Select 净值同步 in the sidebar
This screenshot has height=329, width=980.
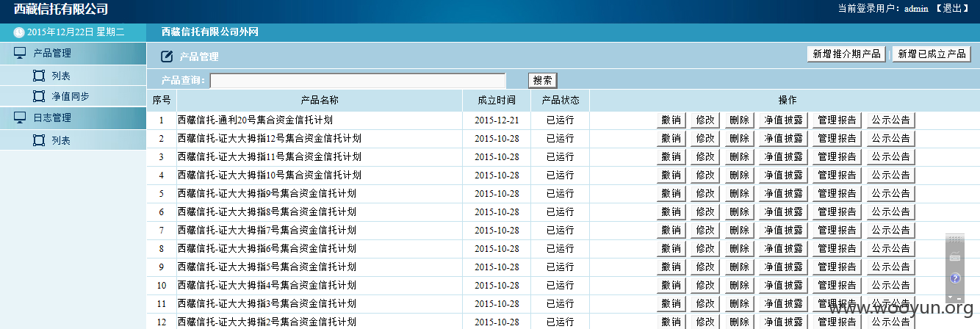click(x=71, y=96)
